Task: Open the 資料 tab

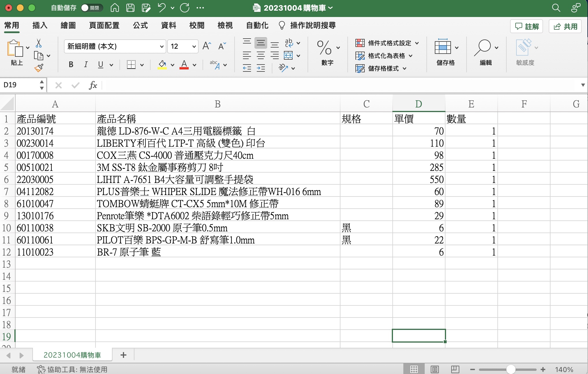Action: coord(168,25)
